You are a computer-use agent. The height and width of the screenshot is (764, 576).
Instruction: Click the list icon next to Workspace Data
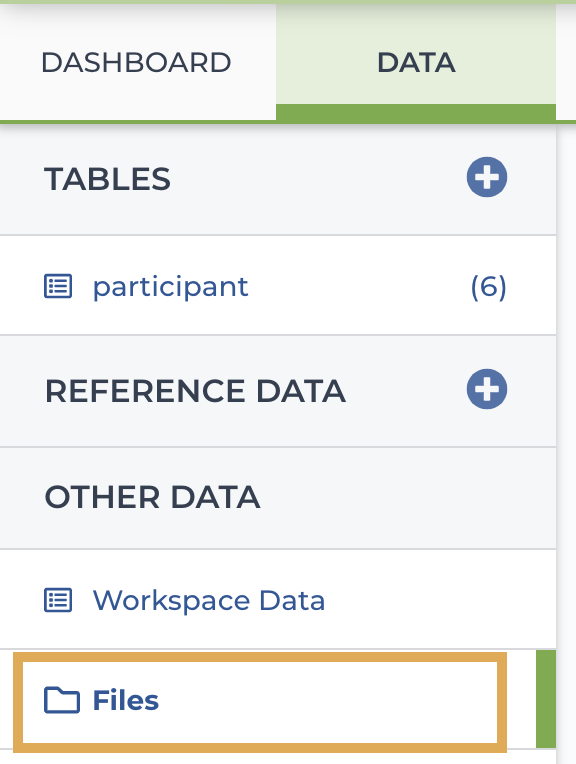click(58, 600)
